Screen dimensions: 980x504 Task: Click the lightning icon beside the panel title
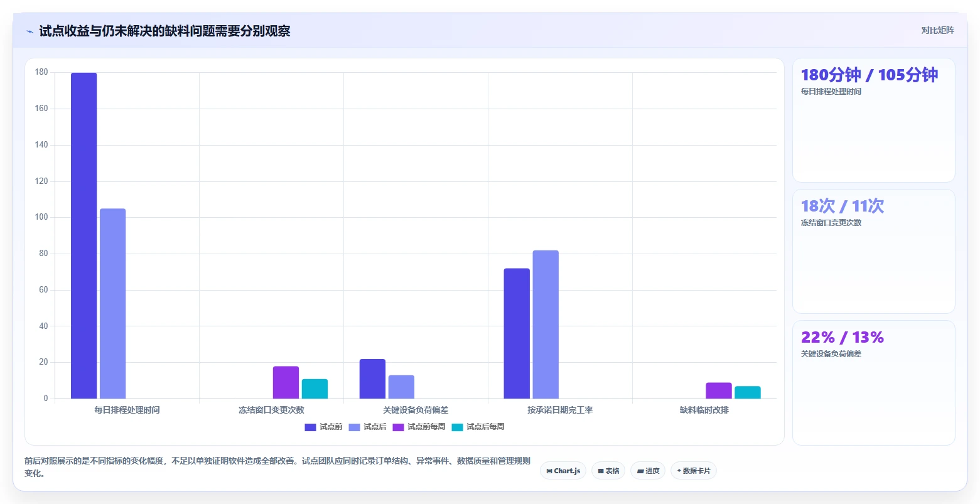[x=30, y=31]
